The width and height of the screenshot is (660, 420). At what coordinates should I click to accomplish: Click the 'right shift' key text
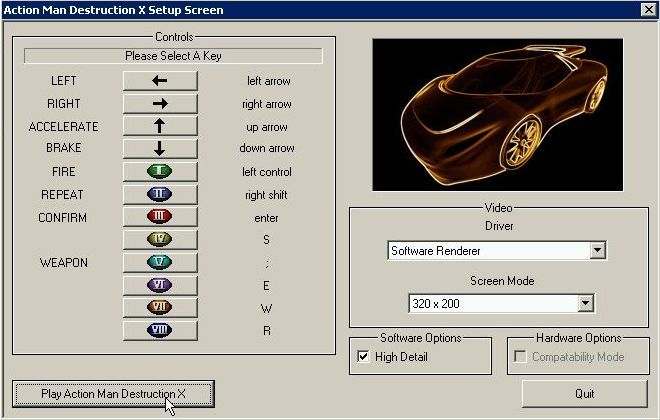(x=266, y=195)
